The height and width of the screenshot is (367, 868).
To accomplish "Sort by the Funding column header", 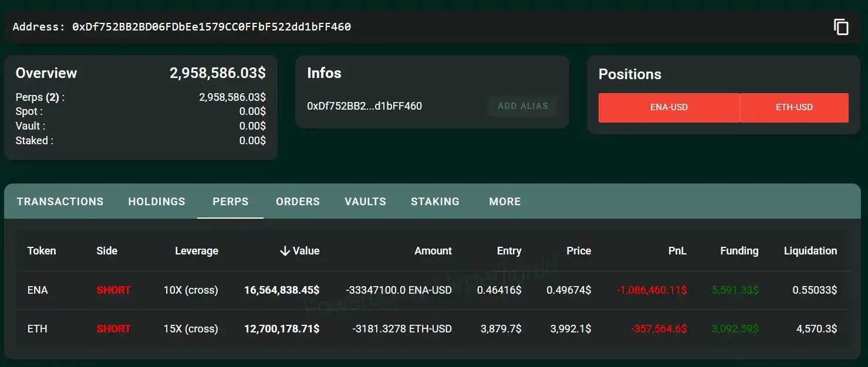I will [x=739, y=251].
